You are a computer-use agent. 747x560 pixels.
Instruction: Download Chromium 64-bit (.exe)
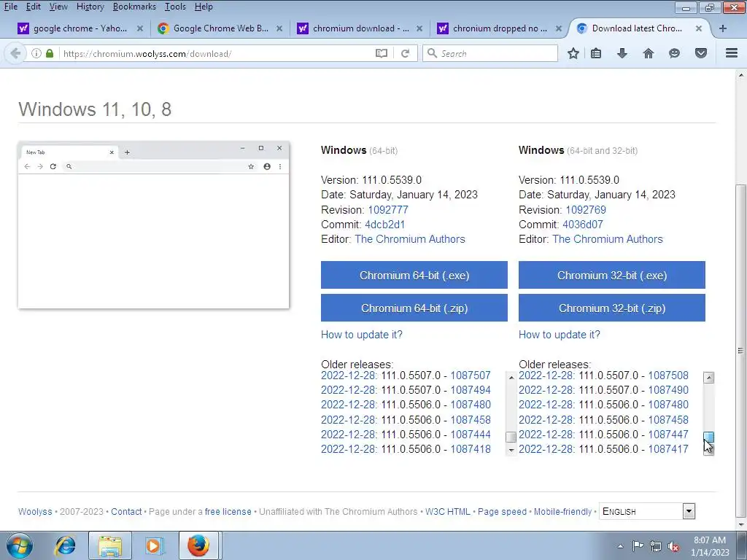(x=414, y=275)
